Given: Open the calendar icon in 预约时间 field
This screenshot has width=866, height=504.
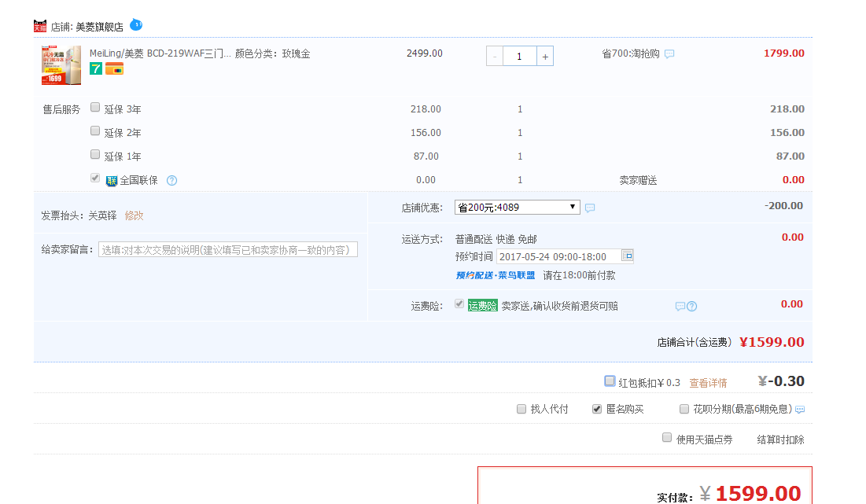Looking at the screenshot, I should click(627, 256).
